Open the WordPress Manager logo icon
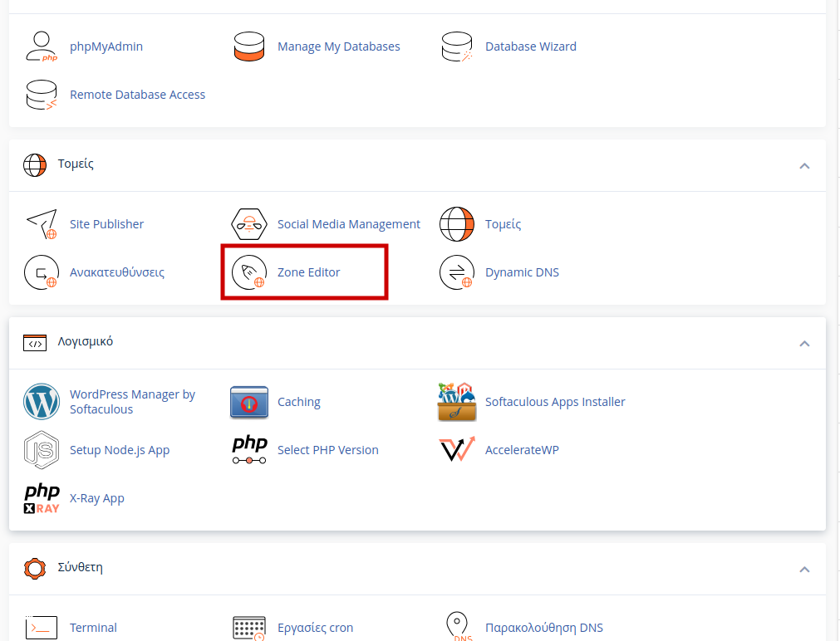840x641 pixels. tap(41, 402)
